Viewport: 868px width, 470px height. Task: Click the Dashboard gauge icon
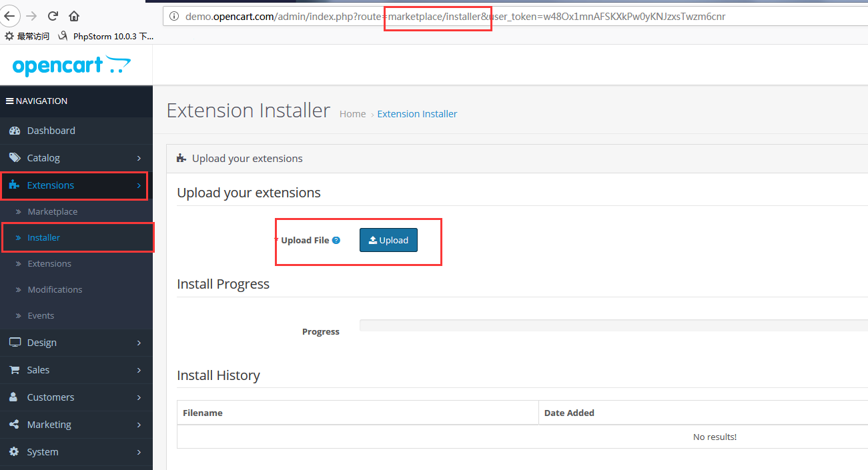(x=14, y=131)
